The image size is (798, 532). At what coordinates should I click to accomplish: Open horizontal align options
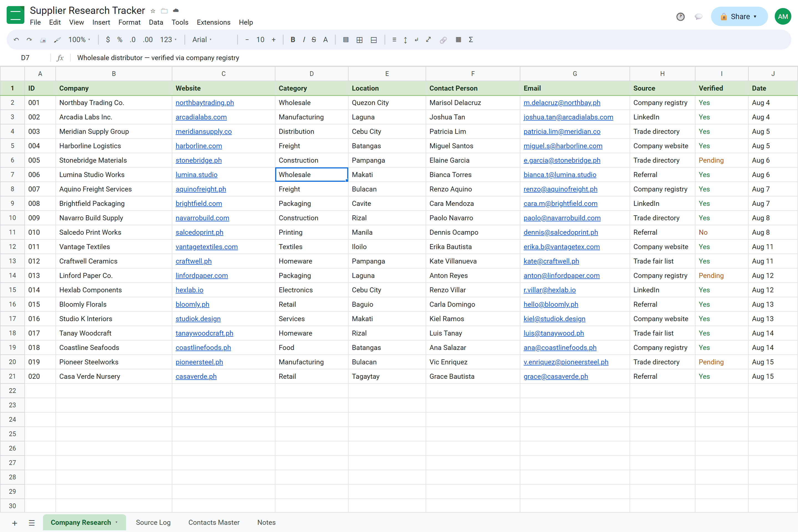tap(394, 40)
